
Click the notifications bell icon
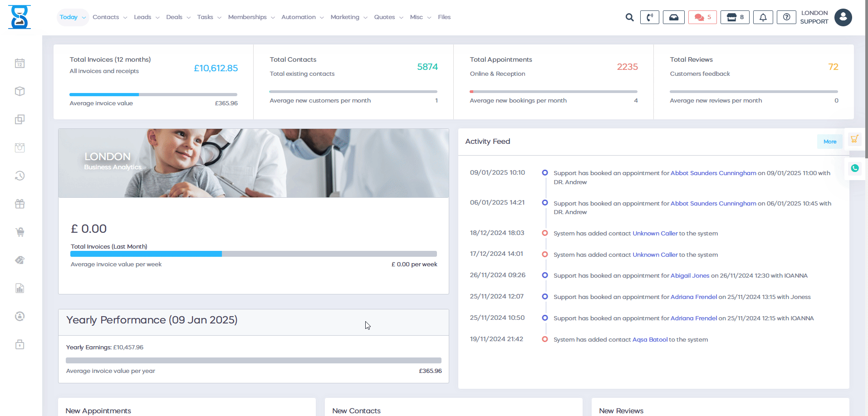click(763, 17)
